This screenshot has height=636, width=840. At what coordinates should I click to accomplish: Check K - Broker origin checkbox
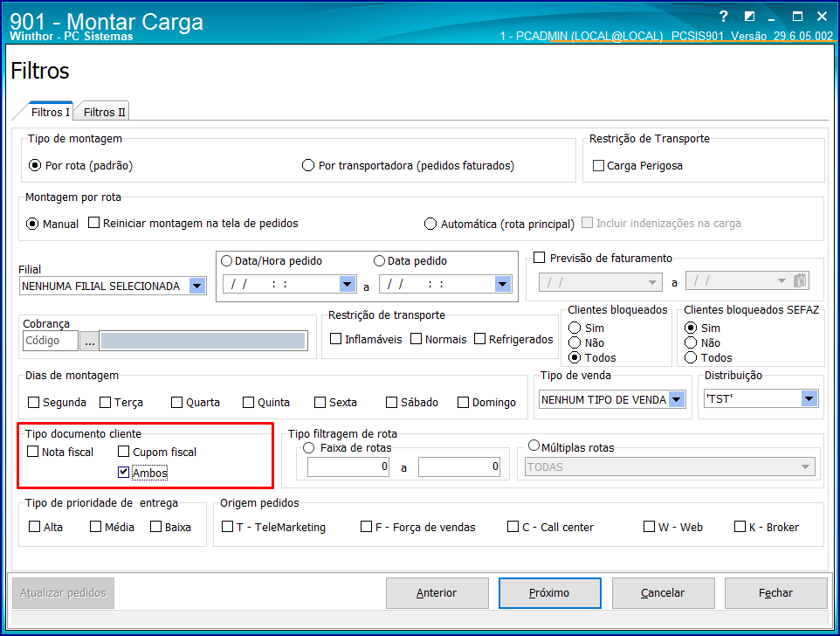(x=740, y=526)
